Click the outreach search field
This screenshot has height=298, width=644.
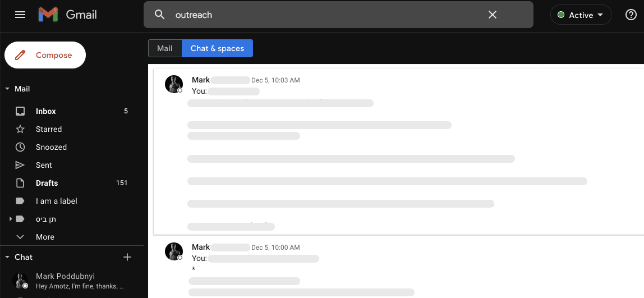(325, 15)
